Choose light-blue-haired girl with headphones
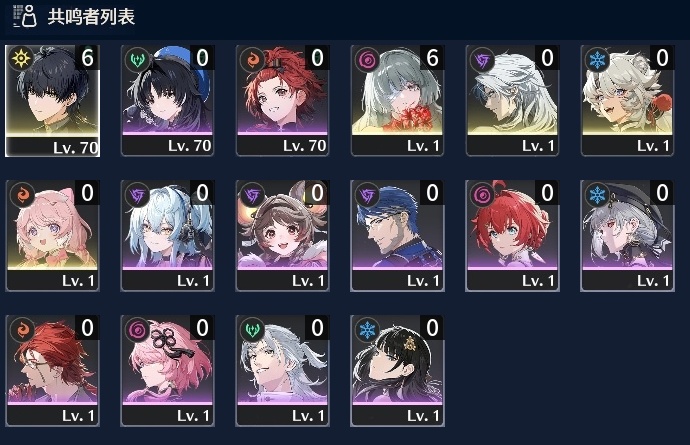Viewport: 690px width, 445px height. click(x=167, y=235)
